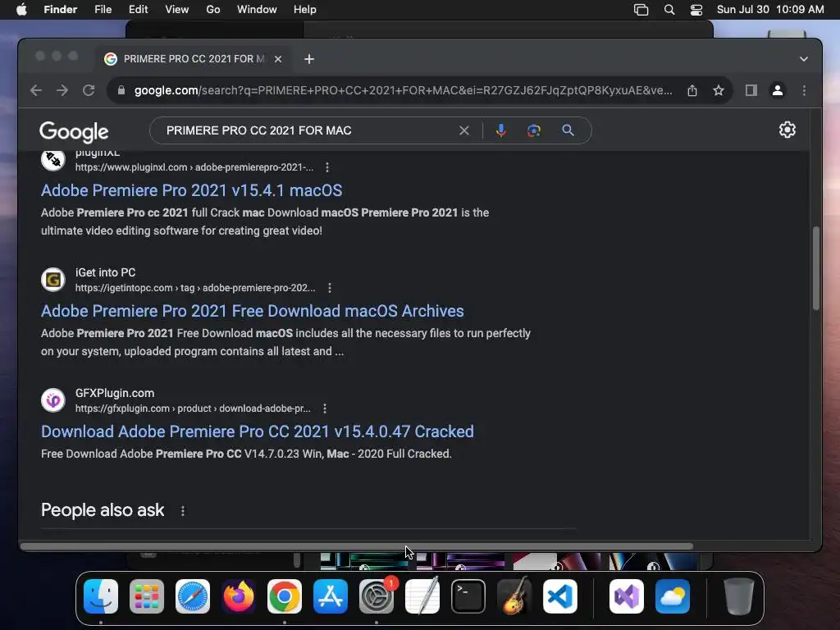Click the pluginxl.com URL breadcrumb
Viewport: 840px width, 630px height.
coord(194,167)
